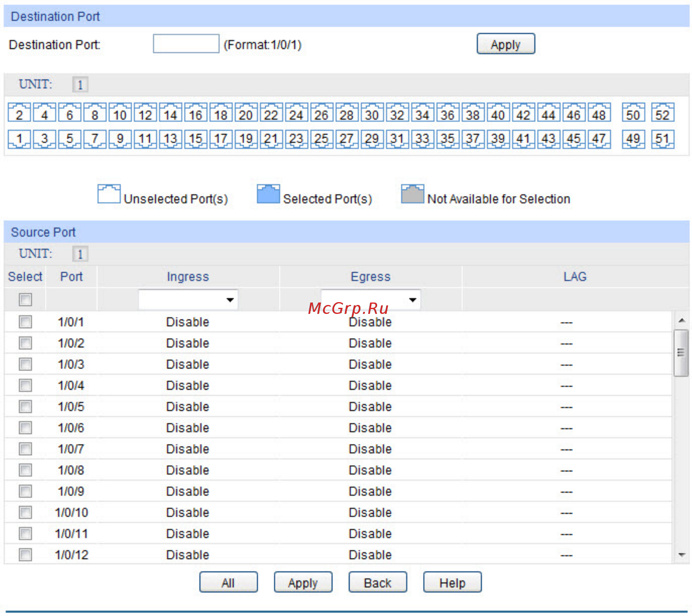Image resolution: width=692 pixels, height=616 pixels.
Task: Enable the checkbox for port 1/0/5
Action: (x=25, y=406)
